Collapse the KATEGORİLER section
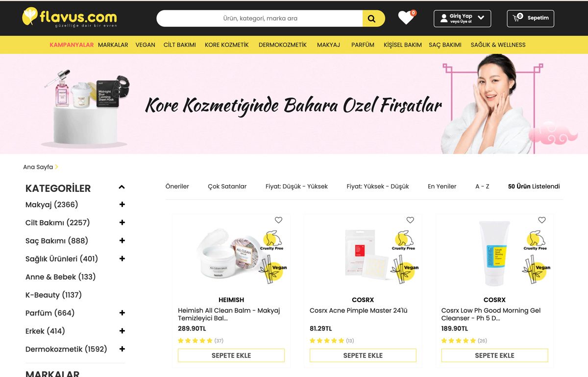This screenshot has width=588, height=377. (122, 187)
